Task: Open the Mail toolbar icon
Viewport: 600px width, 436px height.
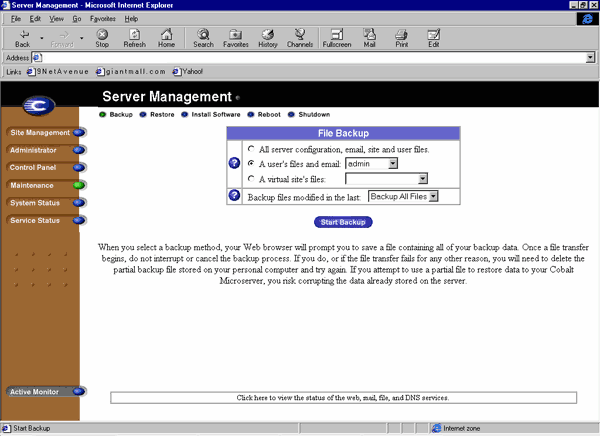Action: click(x=369, y=38)
